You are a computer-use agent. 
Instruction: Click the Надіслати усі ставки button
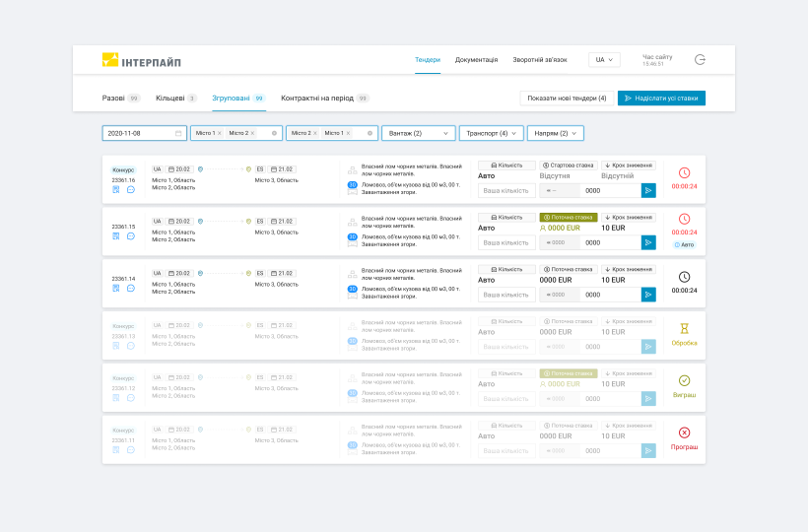[x=661, y=98]
